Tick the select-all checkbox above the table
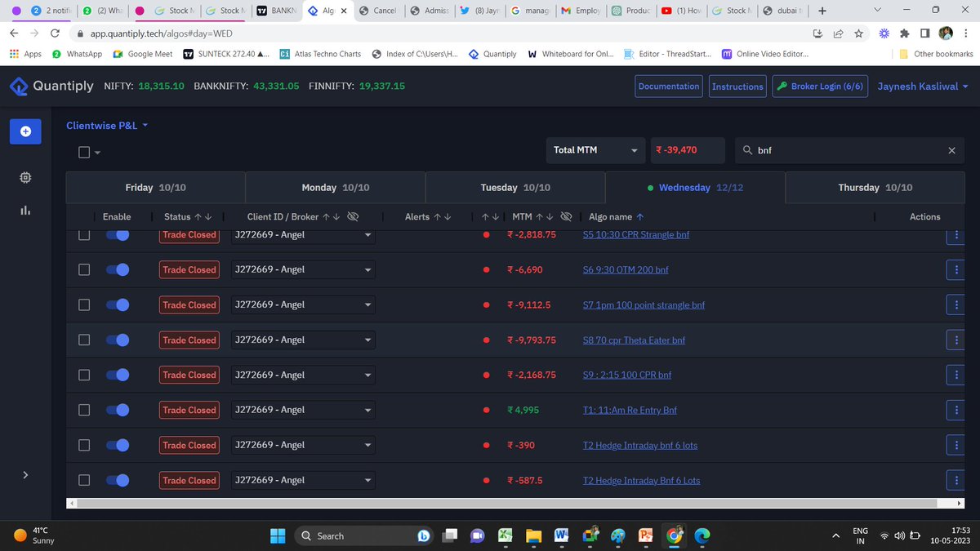980x551 pixels. tap(84, 152)
